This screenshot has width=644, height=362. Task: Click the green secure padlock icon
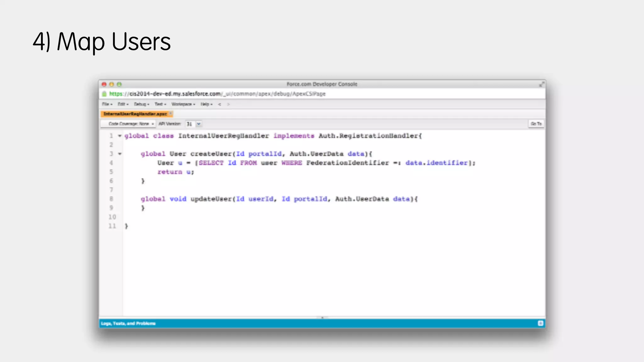pos(104,94)
